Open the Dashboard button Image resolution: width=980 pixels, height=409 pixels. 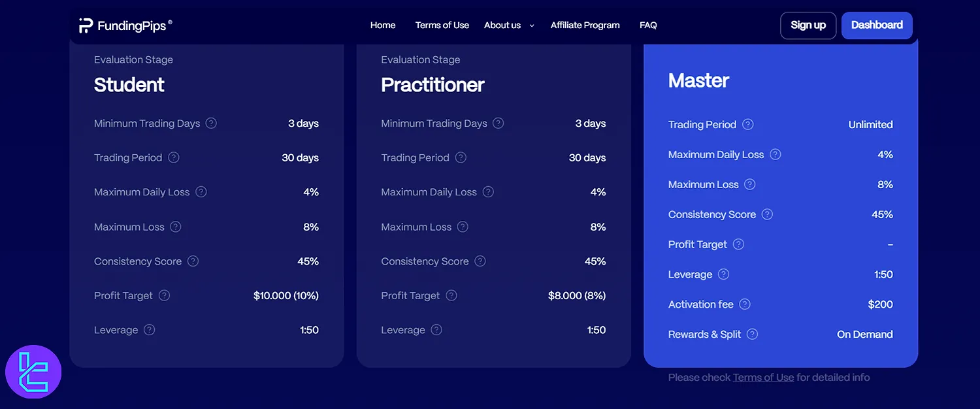coord(877,25)
